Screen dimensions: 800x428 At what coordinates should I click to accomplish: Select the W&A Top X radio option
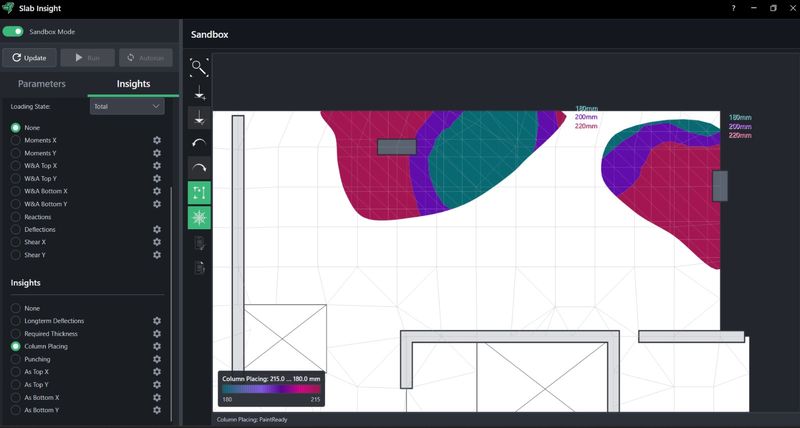pyautogui.click(x=16, y=166)
